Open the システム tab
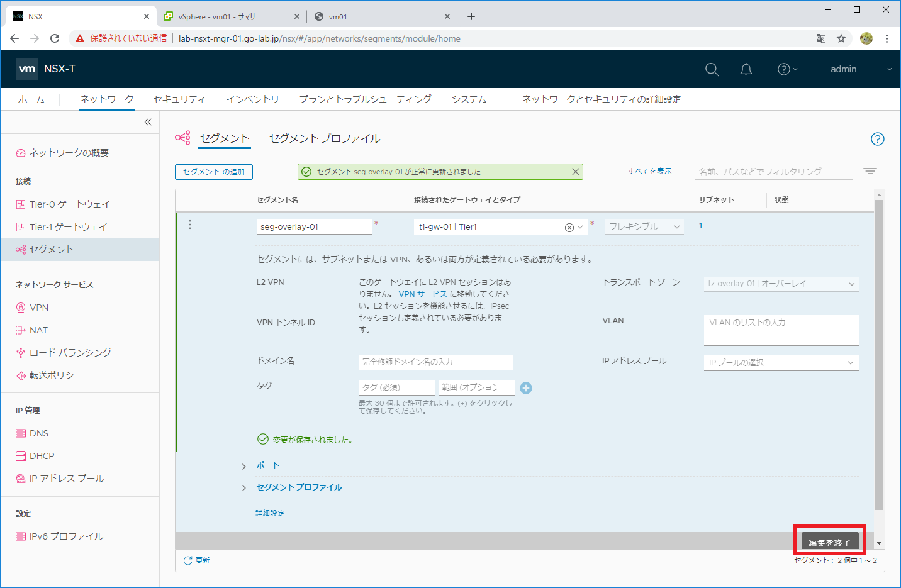Screen dimensions: 901x588 click(469, 99)
